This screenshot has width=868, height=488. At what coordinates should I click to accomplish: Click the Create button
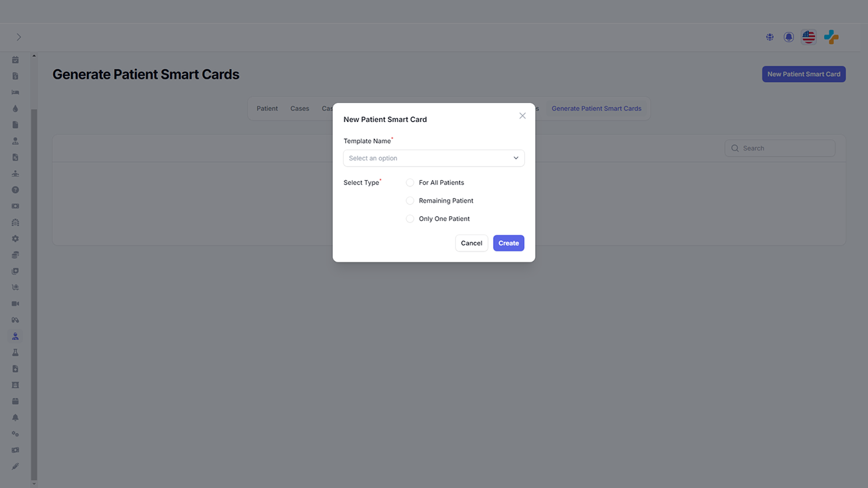point(509,243)
